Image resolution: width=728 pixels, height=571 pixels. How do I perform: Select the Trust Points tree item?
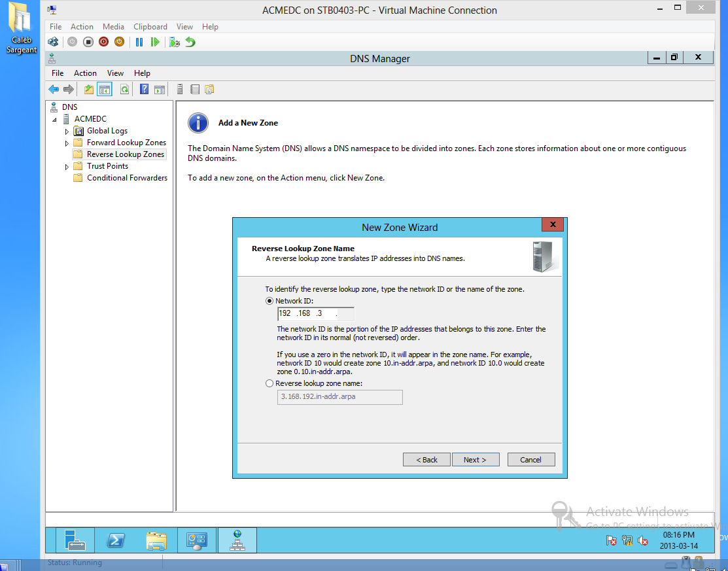point(107,166)
